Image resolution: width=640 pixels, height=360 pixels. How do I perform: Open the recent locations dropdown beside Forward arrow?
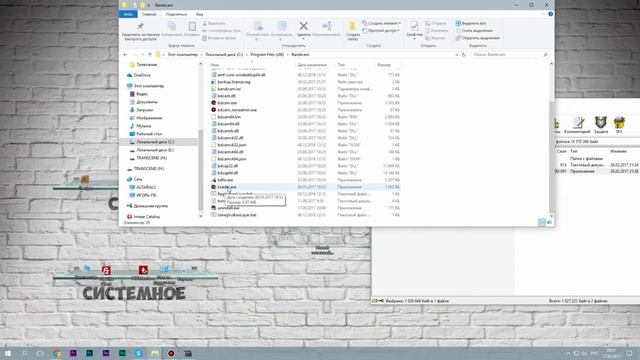(x=143, y=54)
